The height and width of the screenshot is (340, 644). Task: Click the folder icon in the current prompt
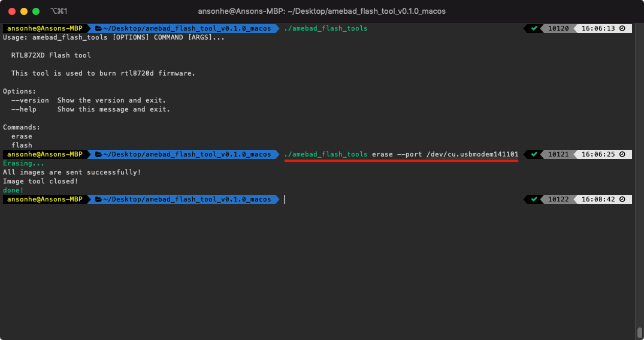coord(99,200)
